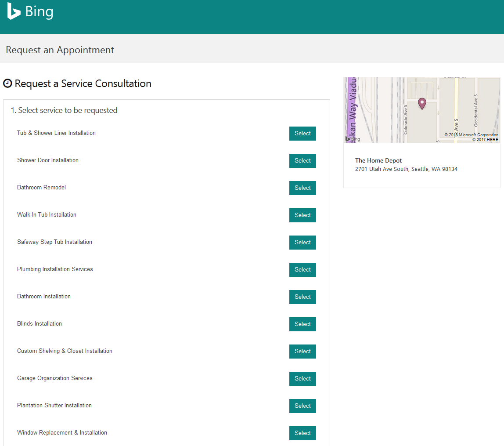Pick Select button for Walk-In Tub Installation
This screenshot has width=504, height=446.
302,215
